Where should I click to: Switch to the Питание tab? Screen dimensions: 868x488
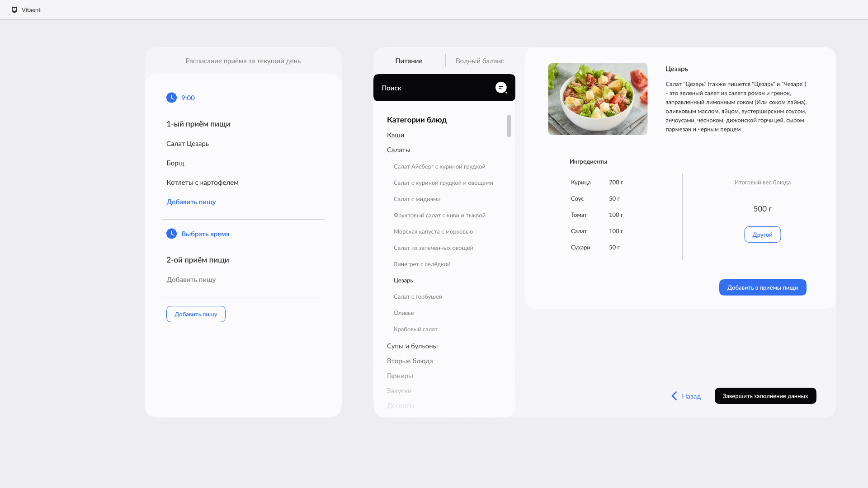pyautogui.click(x=409, y=61)
